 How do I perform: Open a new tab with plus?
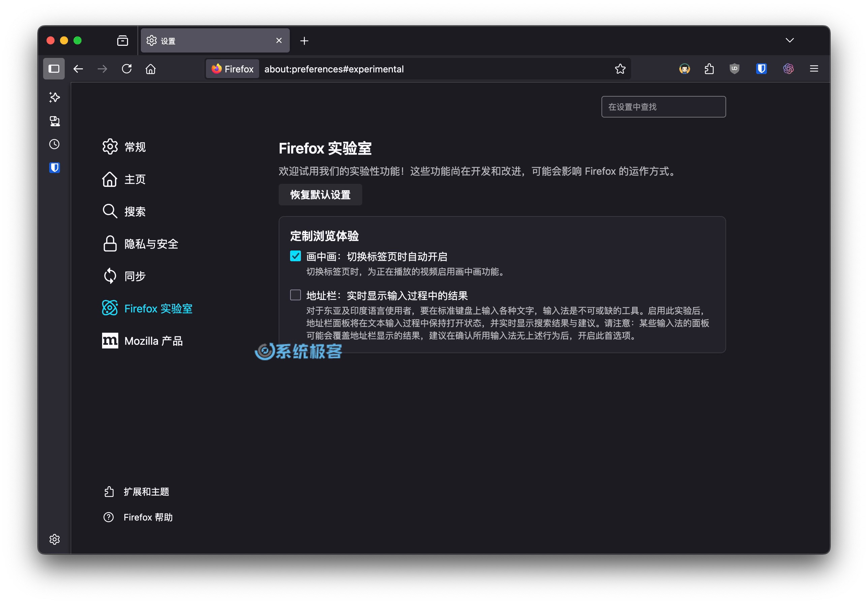(304, 40)
